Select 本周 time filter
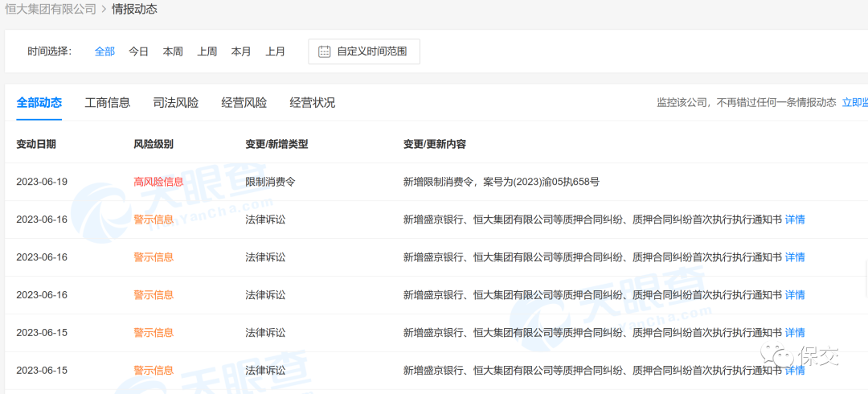The height and width of the screenshot is (394, 868). pos(173,51)
